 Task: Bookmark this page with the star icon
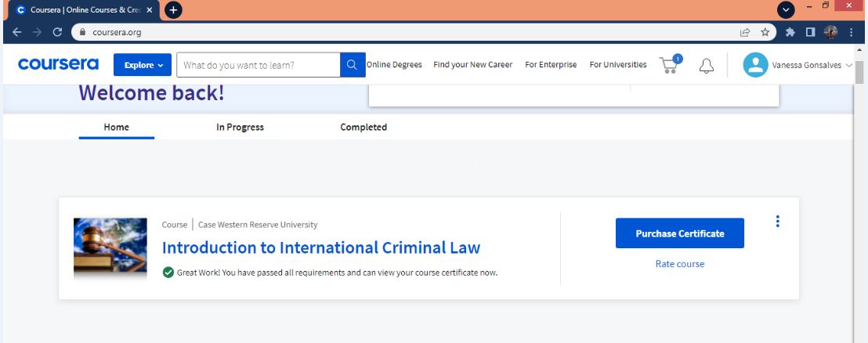765,32
